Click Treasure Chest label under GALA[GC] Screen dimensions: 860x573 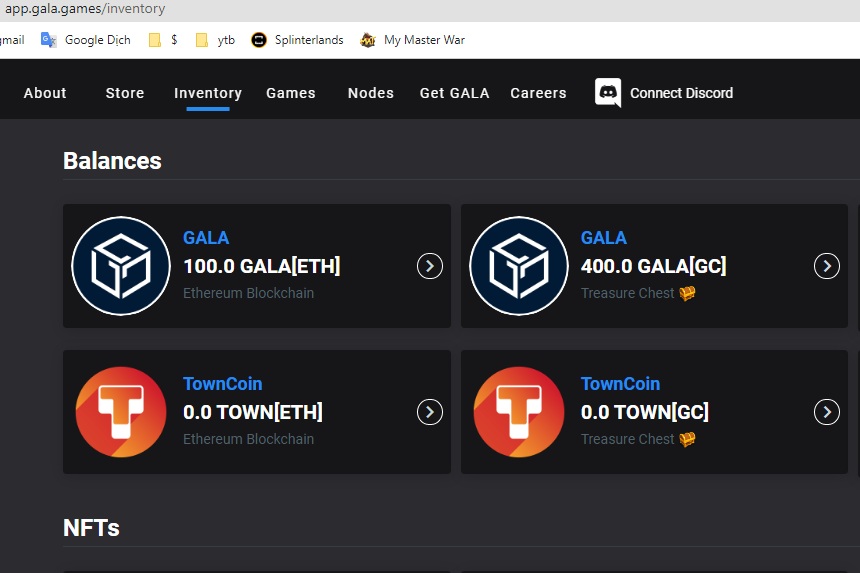point(627,293)
